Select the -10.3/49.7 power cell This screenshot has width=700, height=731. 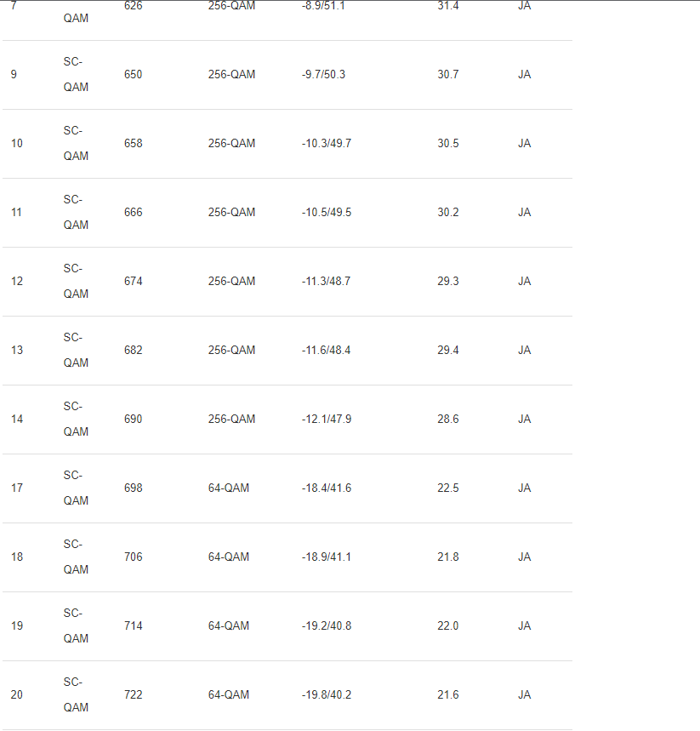pos(327,144)
